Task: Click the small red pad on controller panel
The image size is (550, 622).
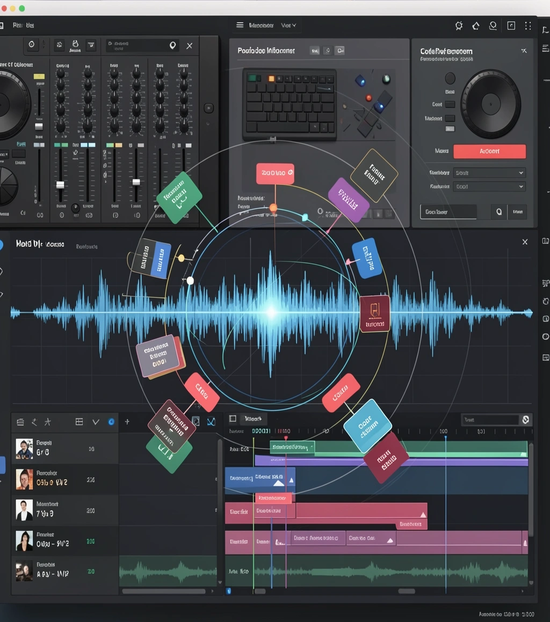Action: 369,98
